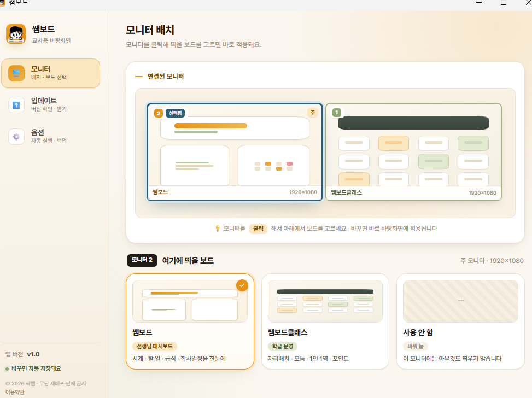Image resolution: width=532 pixels, height=398 pixels.
Task: Click the 쌤보드 app logo icon
Action: [x=16, y=34]
